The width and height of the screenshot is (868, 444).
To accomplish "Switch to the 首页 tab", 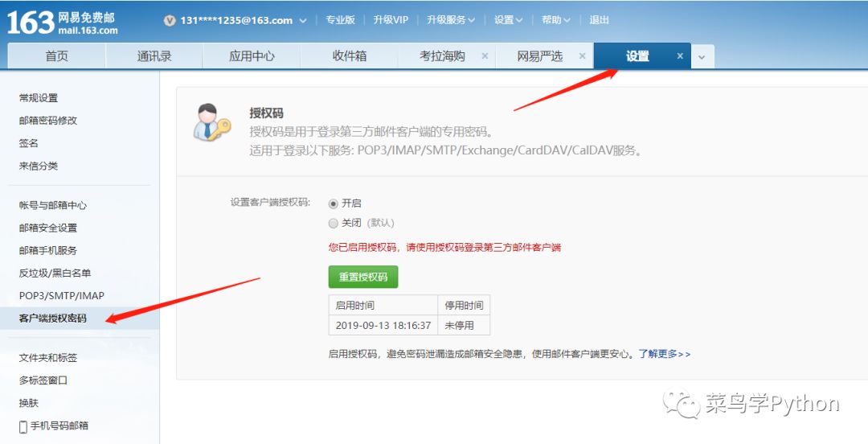I will [x=56, y=56].
